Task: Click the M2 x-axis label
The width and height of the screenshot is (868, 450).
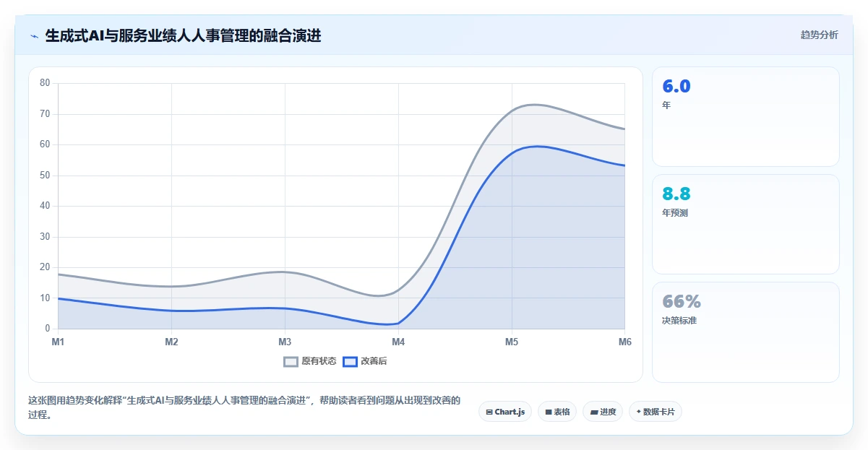Action: [171, 342]
